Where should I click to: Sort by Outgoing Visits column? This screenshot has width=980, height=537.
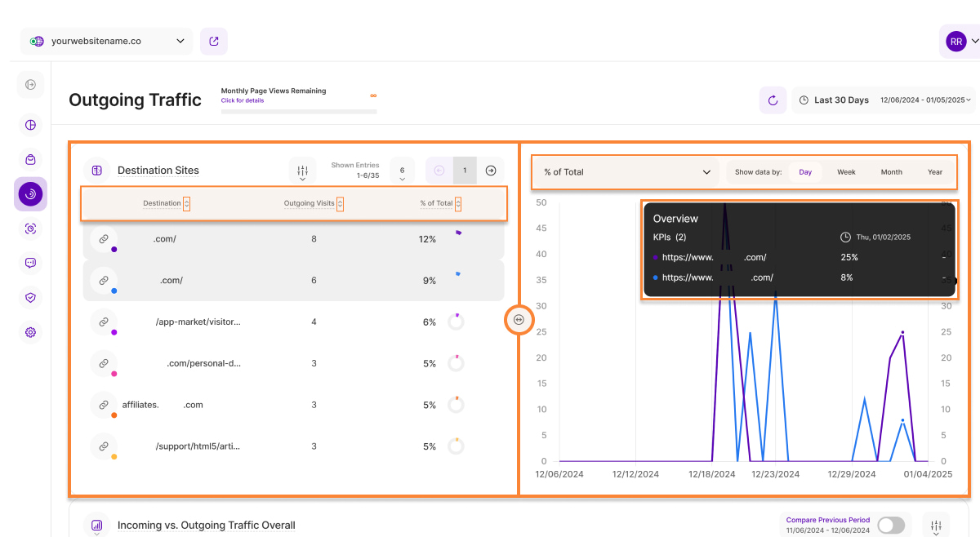[340, 203]
